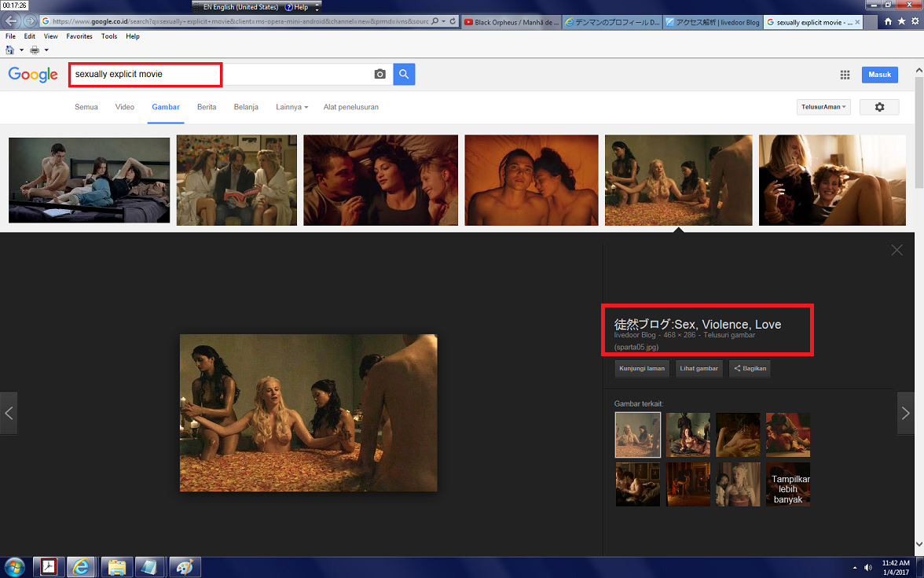The image size is (924, 578).
Task: Click the Bagikan share button
Action: [750, 369]
